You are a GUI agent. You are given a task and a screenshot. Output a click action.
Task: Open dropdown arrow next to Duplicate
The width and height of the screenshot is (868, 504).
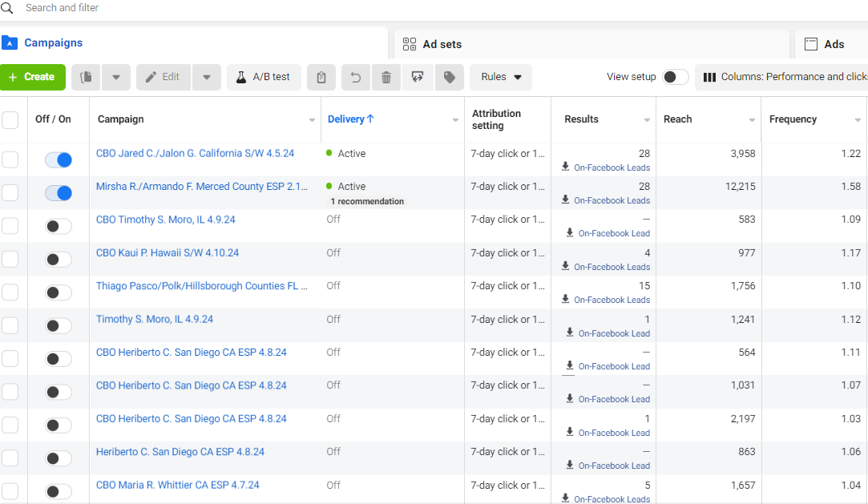(x=115, y=77)
